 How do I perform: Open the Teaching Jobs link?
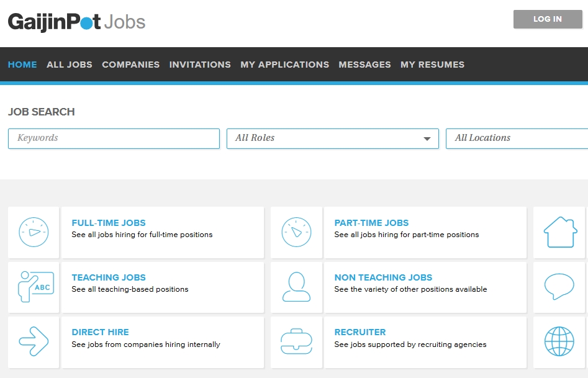click(x=109, y=277)
